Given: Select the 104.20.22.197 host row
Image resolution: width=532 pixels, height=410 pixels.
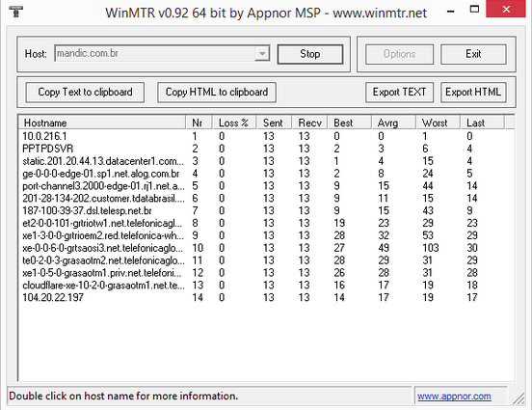Looking at the screenshot, I should (266, 297).
